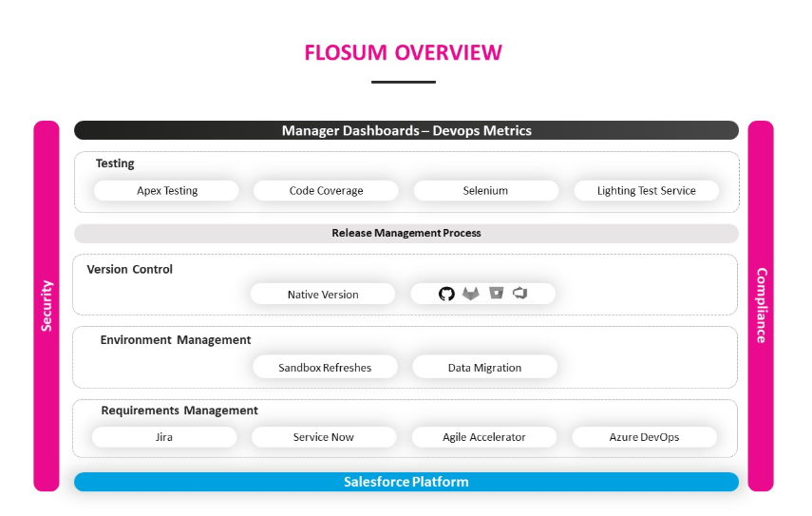Click the pink Security side bar
812x516 pixels.
pos(47,306)
